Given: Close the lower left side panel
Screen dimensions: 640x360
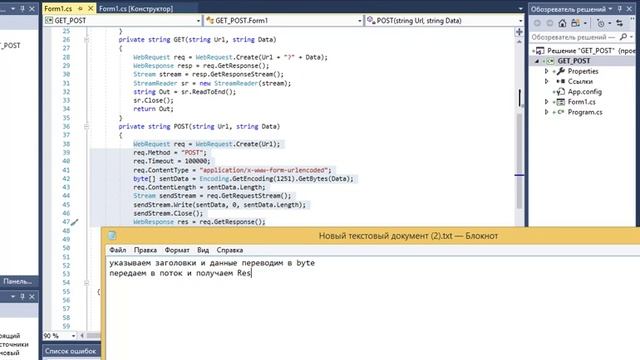Looking at the screenshot, I should pos(32,296).
